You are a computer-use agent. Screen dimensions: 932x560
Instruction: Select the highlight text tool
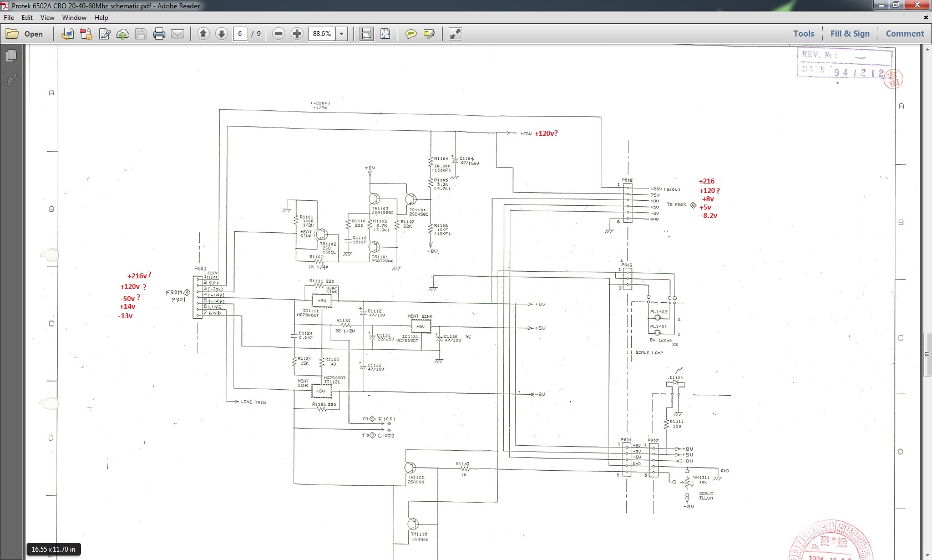[429, 34]
